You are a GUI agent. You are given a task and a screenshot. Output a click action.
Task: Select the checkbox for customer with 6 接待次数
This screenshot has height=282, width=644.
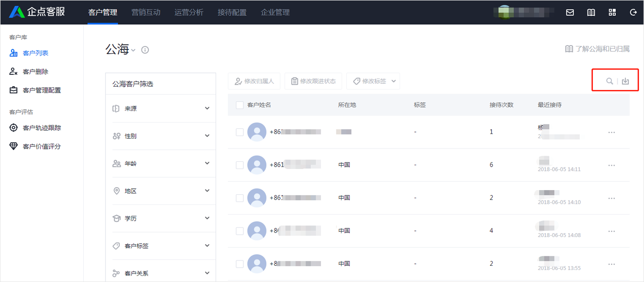pyautogui.click(x=240, y=165)
